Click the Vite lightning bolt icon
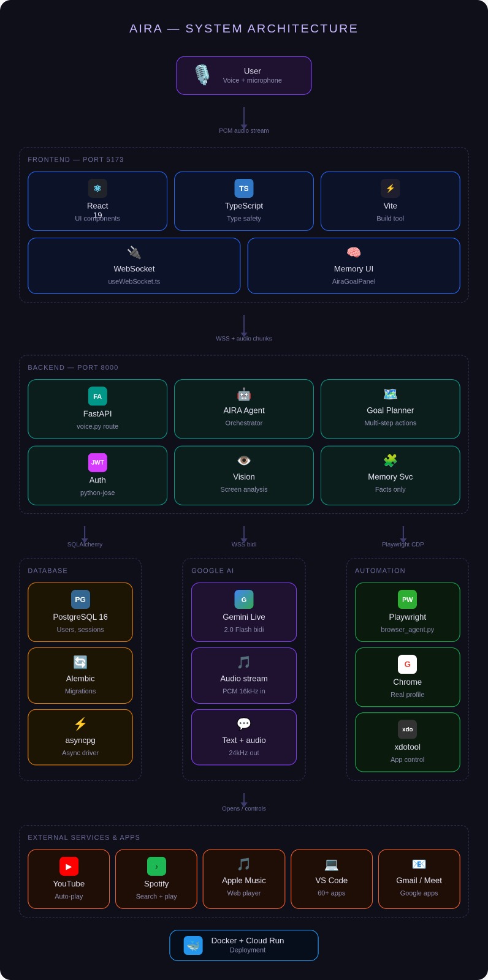This screenshot has height=980, width=488. coord(391,189)
